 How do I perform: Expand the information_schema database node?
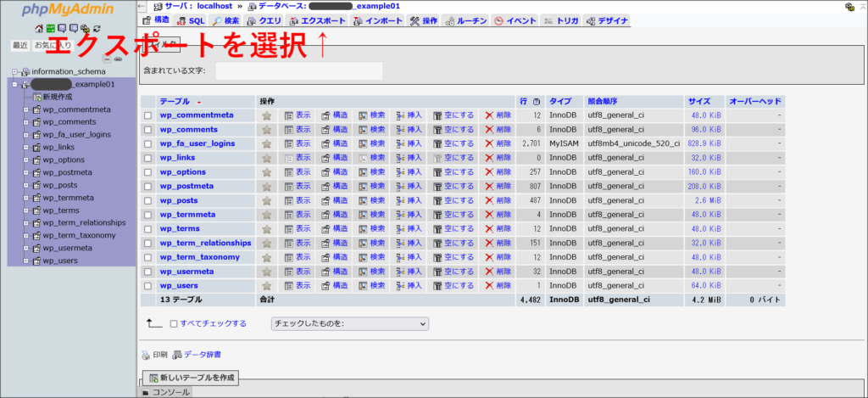pyautogui.click(x=15, y=71)
